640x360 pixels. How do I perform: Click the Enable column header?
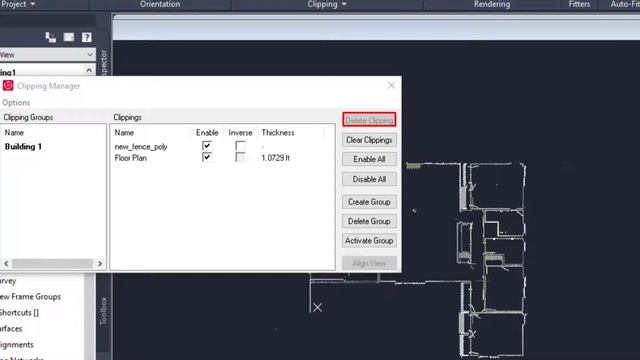207,133
